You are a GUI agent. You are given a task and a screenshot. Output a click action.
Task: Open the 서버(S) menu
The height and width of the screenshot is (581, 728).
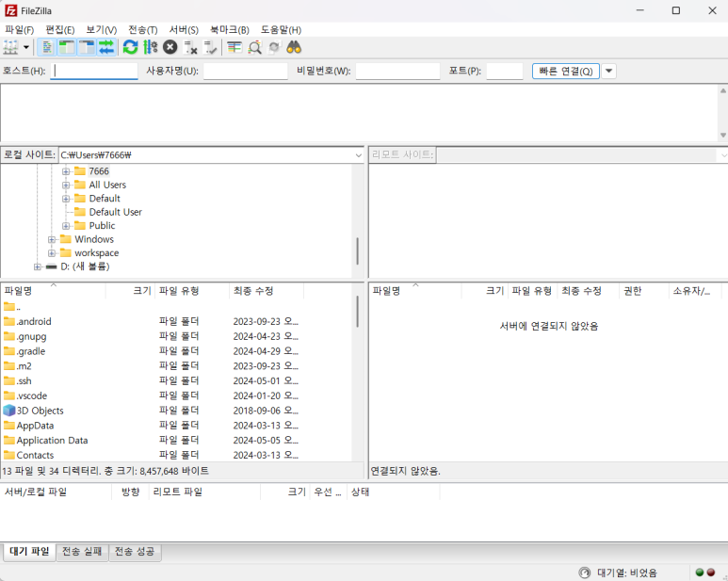click(x=184, y=30)
